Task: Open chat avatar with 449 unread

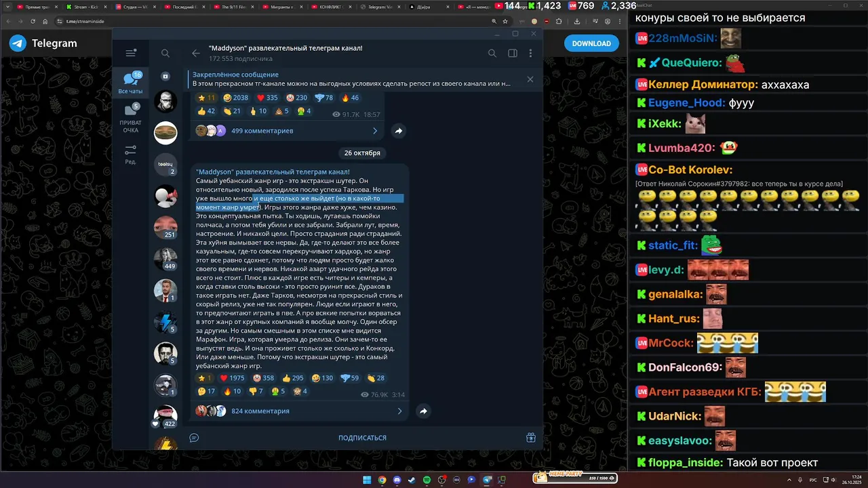Action: pyautogui.click(x=165, y=259)
